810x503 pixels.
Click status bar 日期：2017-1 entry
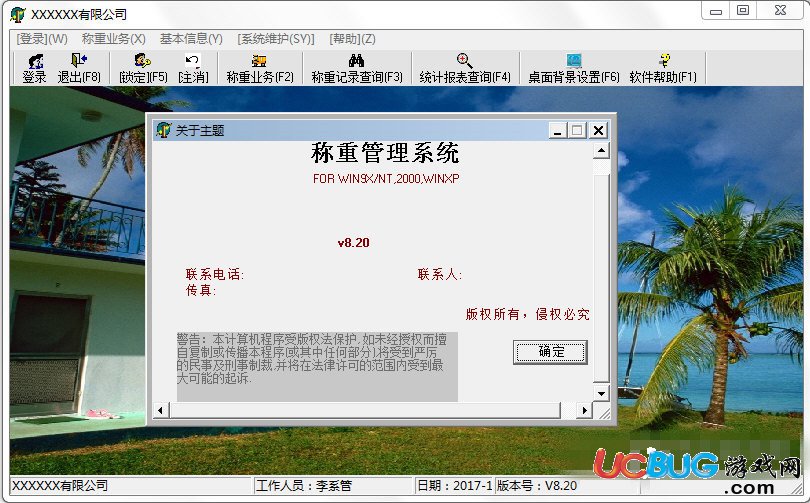[454, 485]
